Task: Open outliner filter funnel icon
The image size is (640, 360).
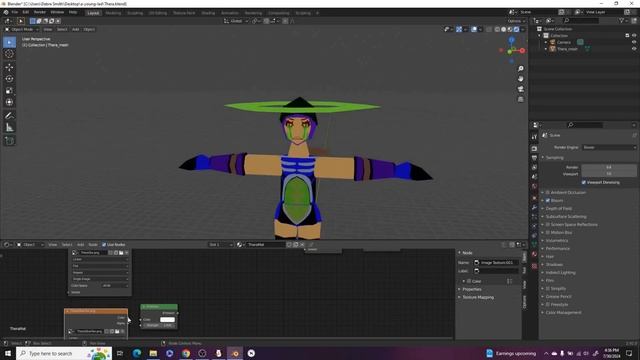Action: [x=621, y=20]
